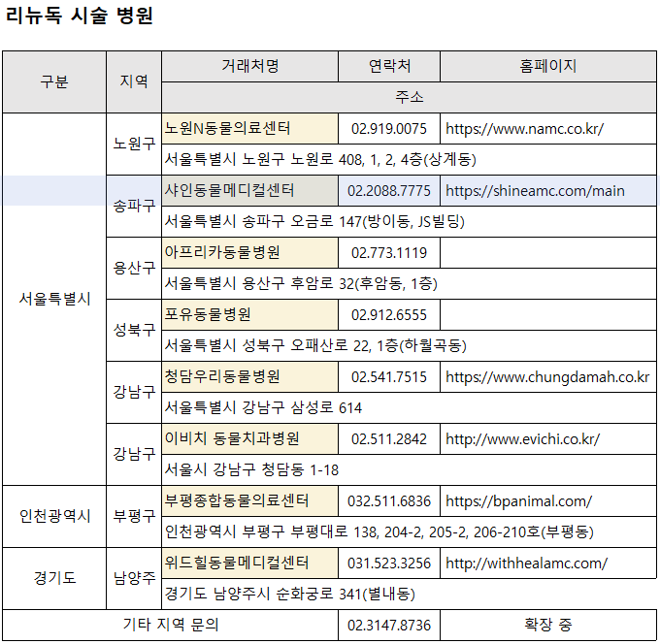
Task: Click the 홈페이지 column header
Action: tap(548, 66)
